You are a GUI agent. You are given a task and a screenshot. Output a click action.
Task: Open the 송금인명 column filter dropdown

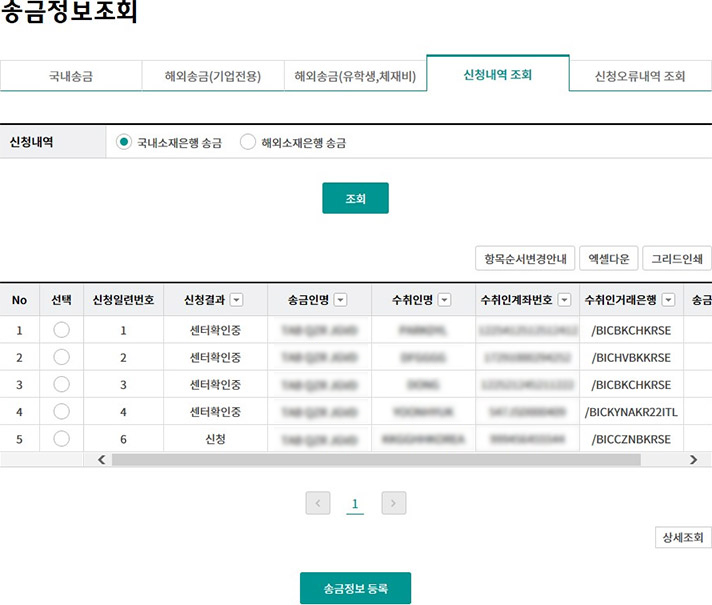point(340,300)
